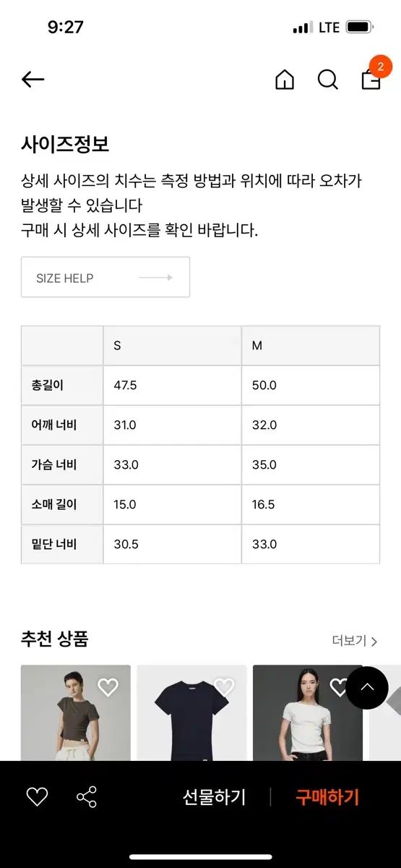This screenshot has width=401, height=868.
Task: Expand recommended products via 더보기
Action: click(x=355, y=641)
